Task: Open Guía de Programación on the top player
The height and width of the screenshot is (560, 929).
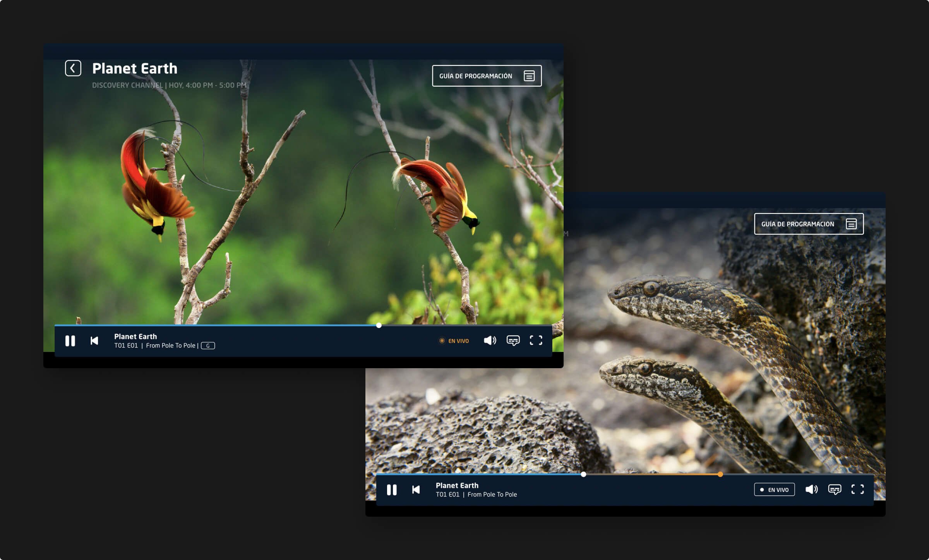Action: 488,76
